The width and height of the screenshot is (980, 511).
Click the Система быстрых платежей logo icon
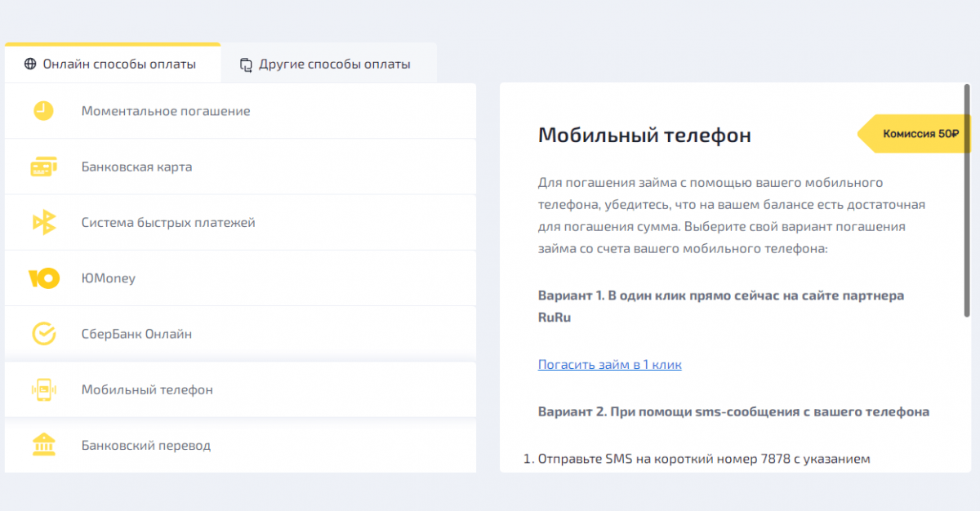[43, 222]
